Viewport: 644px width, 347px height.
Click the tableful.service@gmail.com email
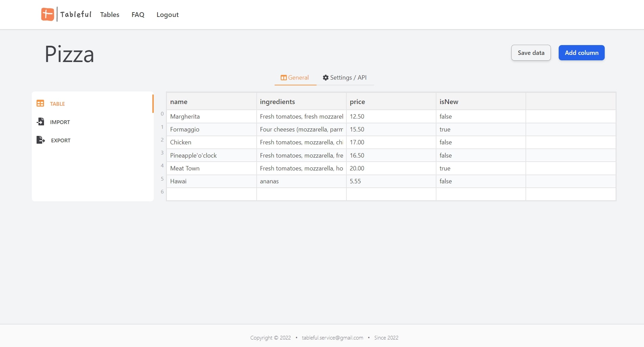332,338
